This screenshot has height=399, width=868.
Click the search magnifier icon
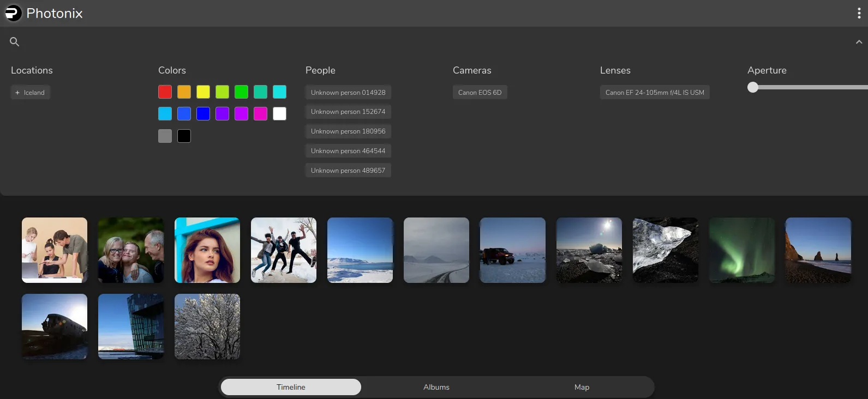(x=15, y=42)
